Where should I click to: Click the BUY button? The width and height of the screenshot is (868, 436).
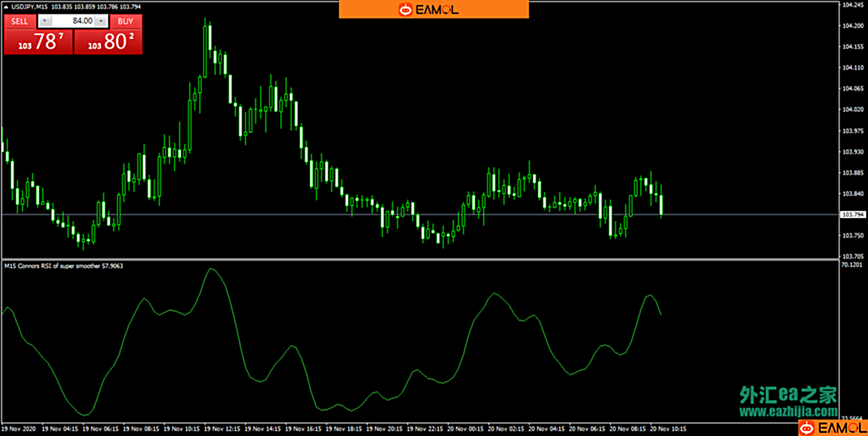125,21
